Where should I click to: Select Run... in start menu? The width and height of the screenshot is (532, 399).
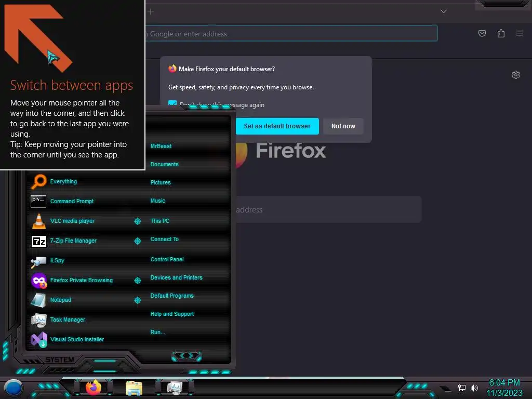[157, 332]
